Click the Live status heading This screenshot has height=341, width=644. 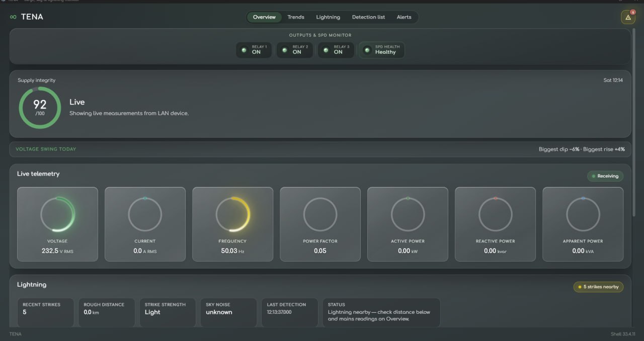coord(77,102)
